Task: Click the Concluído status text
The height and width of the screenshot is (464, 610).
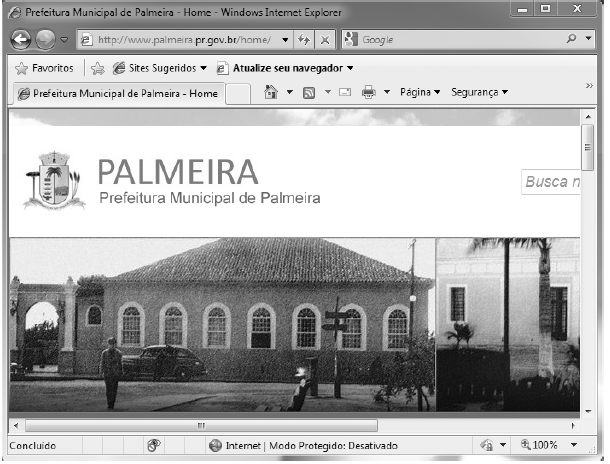Action: pyautogui.click(x=33, y=446)
